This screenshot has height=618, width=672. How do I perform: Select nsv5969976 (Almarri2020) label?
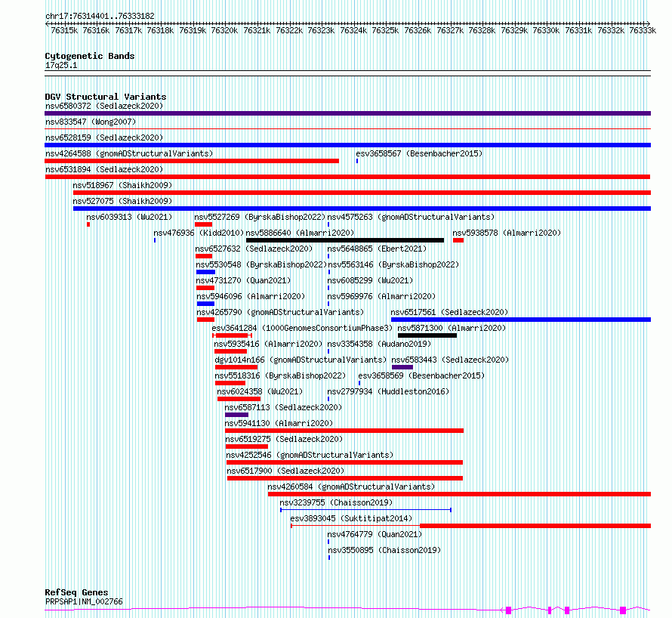tap(381, 296)
